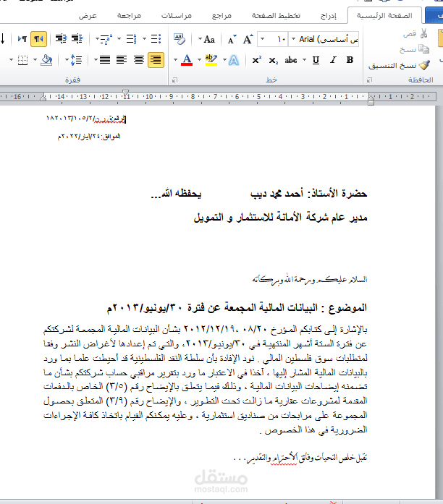Apply paragraph shading paint bucket
Image resolution: width=443 pixels, height=504 pixels.
(46, 60)
